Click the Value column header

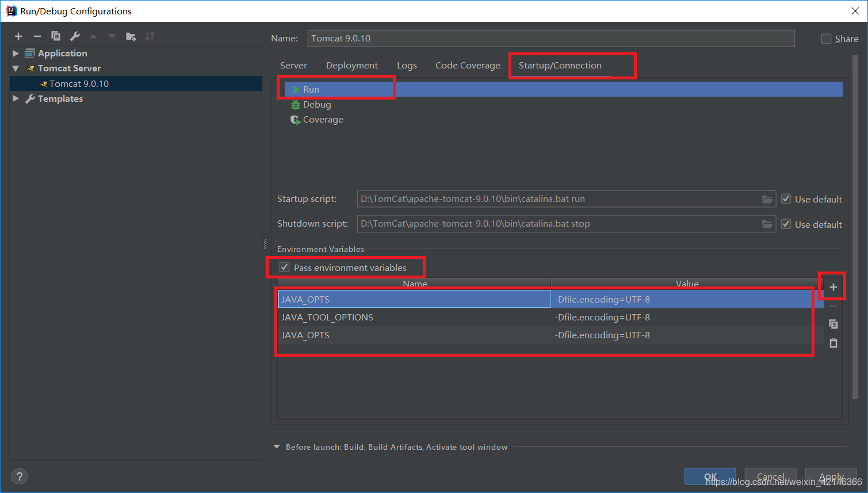click(687, 284)
